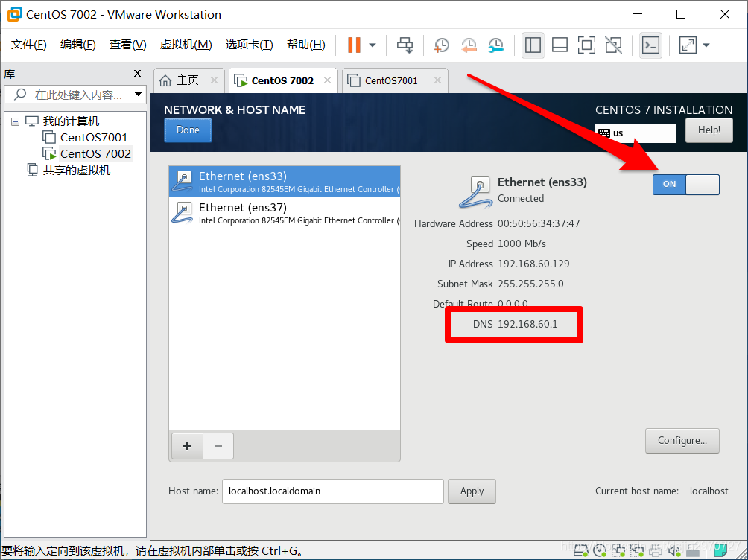Toggle the thumbnail bar view
The image size is (748, 560).
[x=560, y=45]
